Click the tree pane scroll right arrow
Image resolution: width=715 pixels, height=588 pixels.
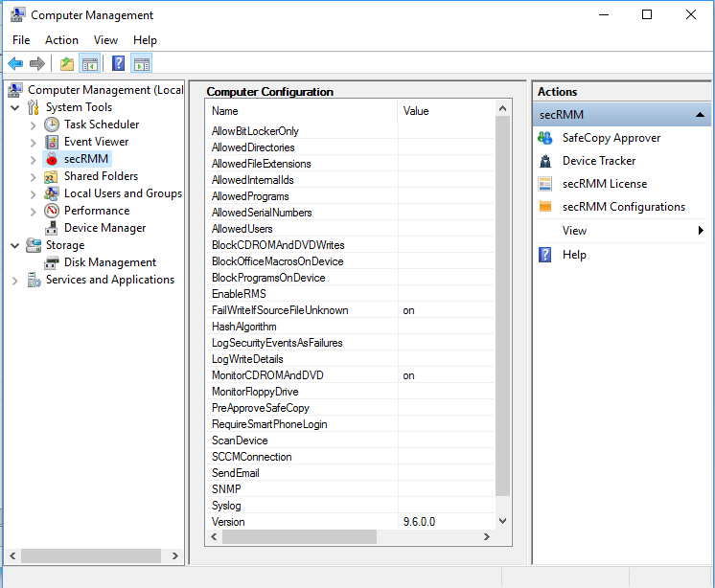point(174,556)
